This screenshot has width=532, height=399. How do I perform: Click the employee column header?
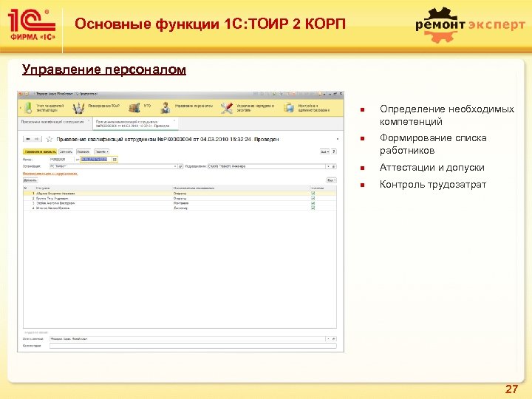pyautogui.click(x=103, y=188)
